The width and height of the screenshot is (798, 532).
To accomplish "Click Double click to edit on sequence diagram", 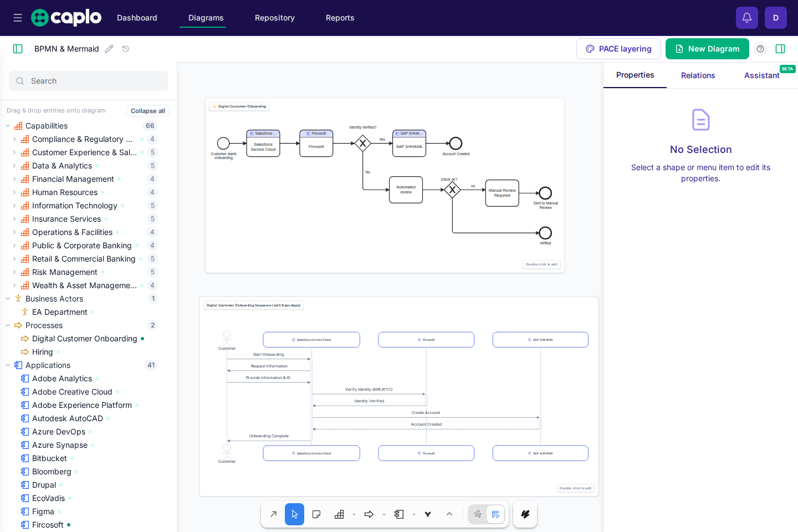I will click(x=575, y=488).
